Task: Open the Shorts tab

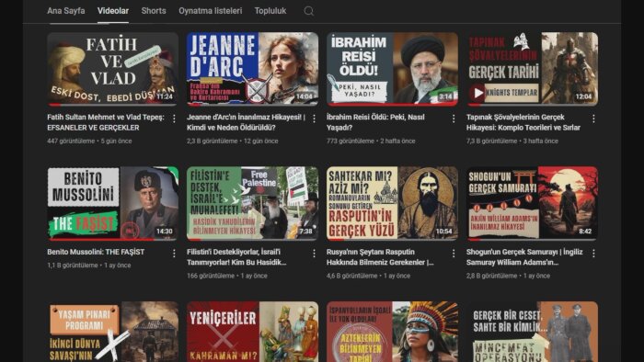Action: (154, 11)
